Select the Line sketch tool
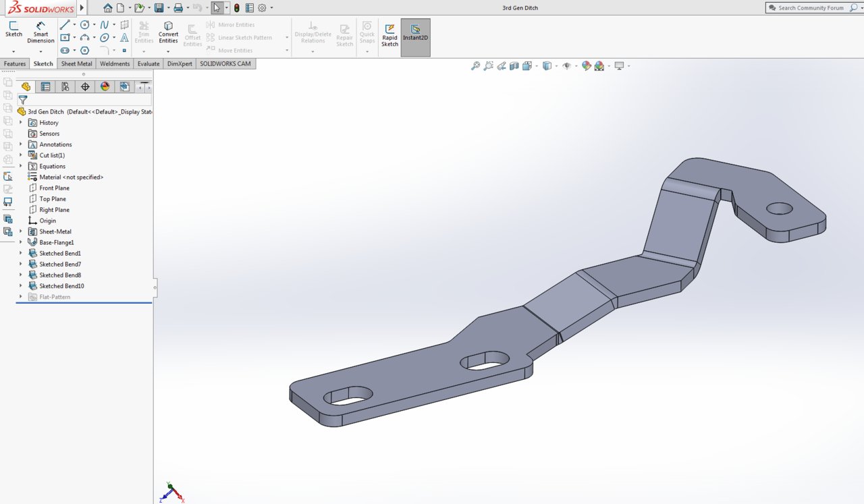 click(65, 25)
